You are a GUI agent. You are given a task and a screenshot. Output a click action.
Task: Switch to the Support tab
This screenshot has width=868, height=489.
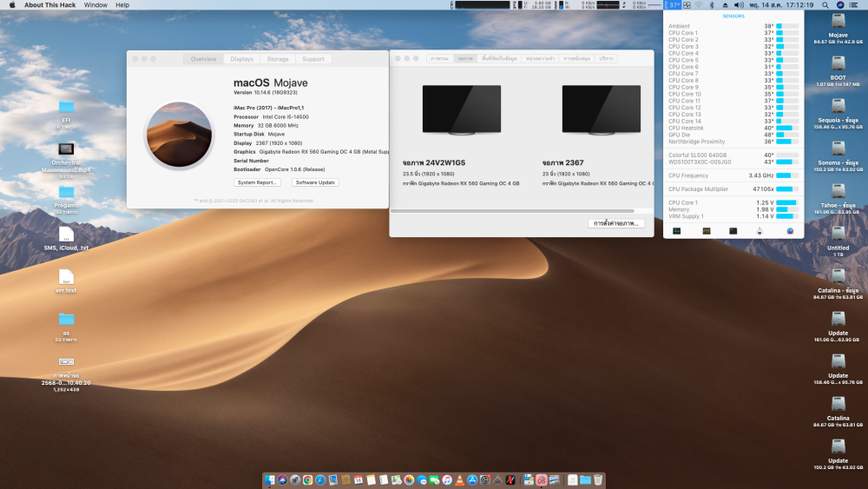[313, 59]
